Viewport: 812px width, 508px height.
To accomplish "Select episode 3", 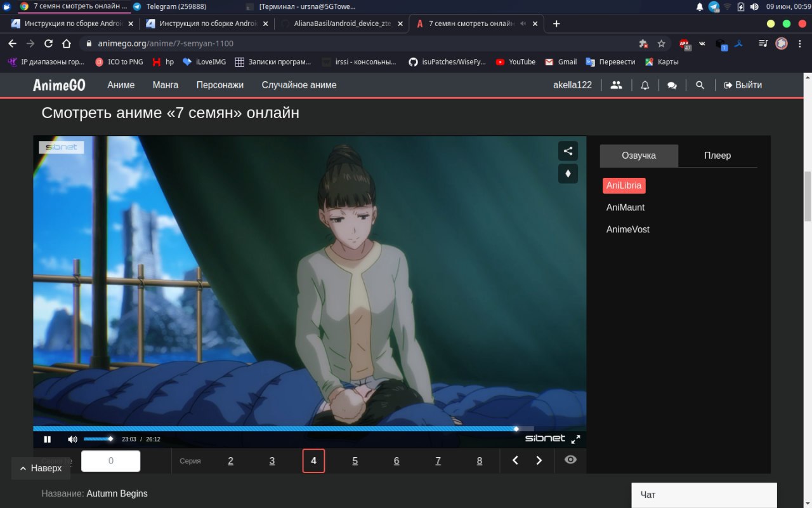I will pyautogui.click(x=272, y=461).
